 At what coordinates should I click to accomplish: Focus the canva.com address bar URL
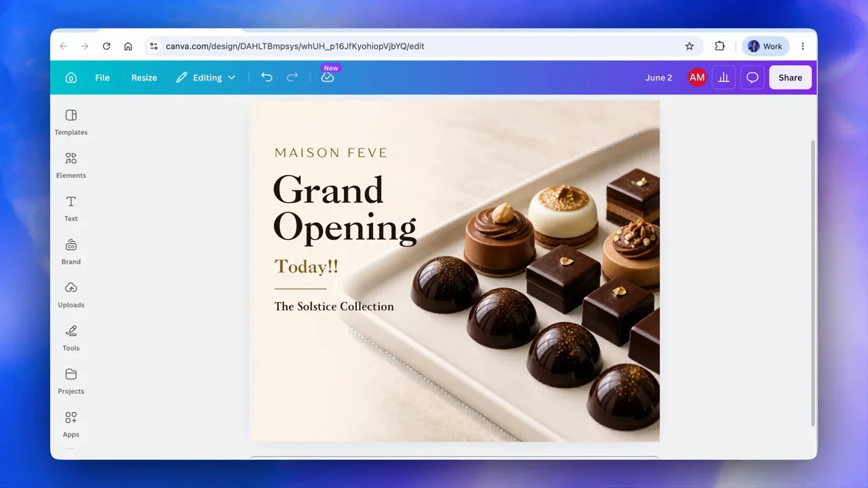coord(295,46)
